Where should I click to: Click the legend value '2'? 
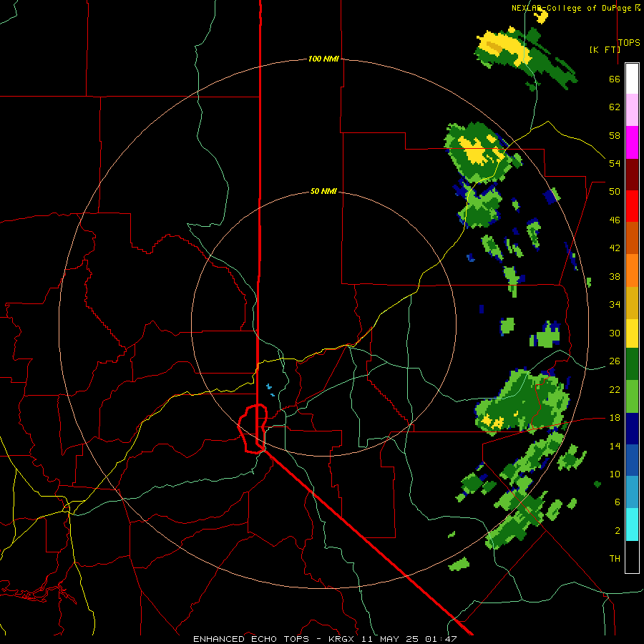click(x=618, y=531)
